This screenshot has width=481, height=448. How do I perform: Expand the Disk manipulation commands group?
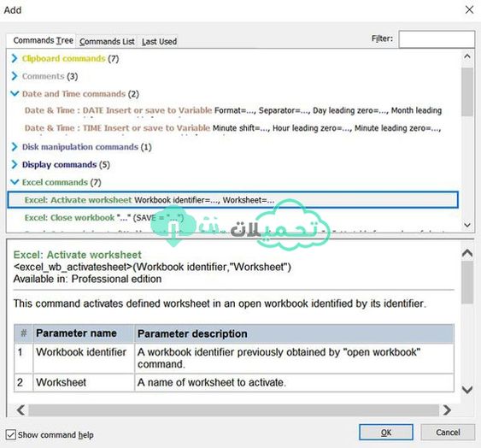click(x=15, y=147)
